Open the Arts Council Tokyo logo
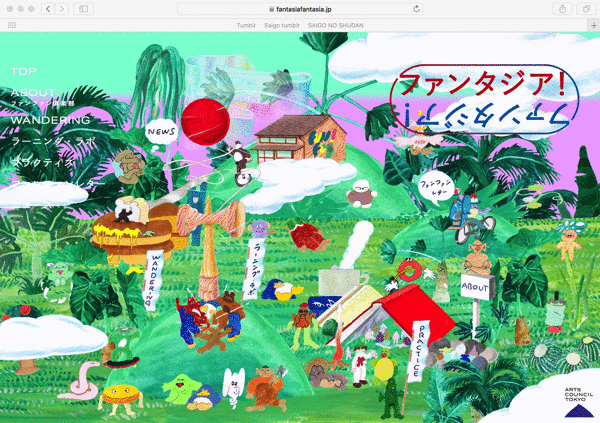Image resolution: width=600 pixels, height=423 pixels. [579, 402]
